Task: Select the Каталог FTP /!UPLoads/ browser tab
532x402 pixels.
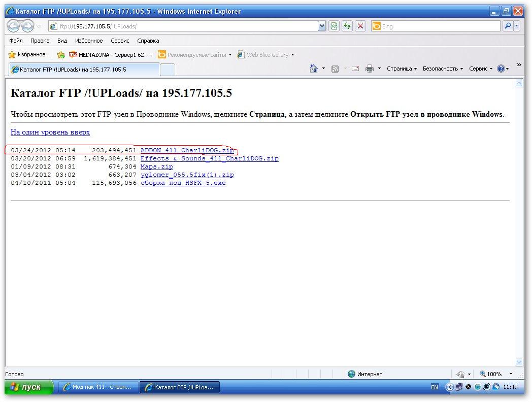Action: pos(84,70)
